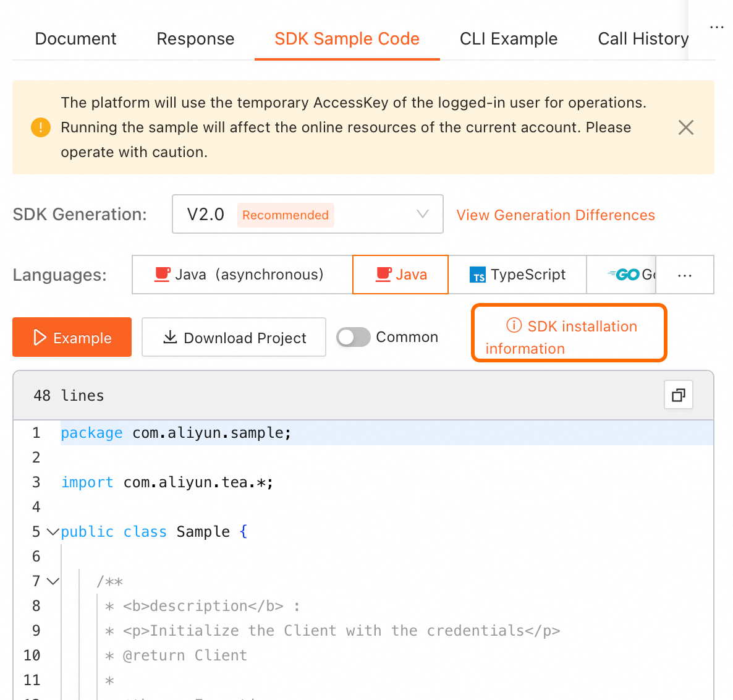Collapse the comment block at line 7
Image resolution: width=733 pixels, height=700 pixels.
[53, 581]
